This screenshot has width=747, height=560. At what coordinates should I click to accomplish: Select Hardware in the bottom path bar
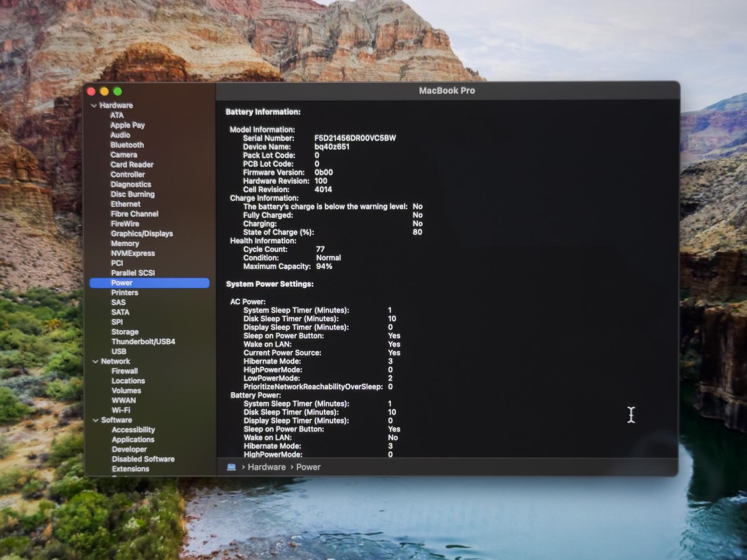(x=267, y=467)
